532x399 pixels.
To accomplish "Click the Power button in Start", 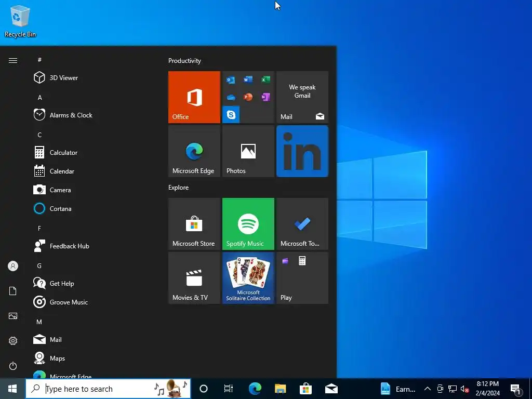I will (13, 366).
